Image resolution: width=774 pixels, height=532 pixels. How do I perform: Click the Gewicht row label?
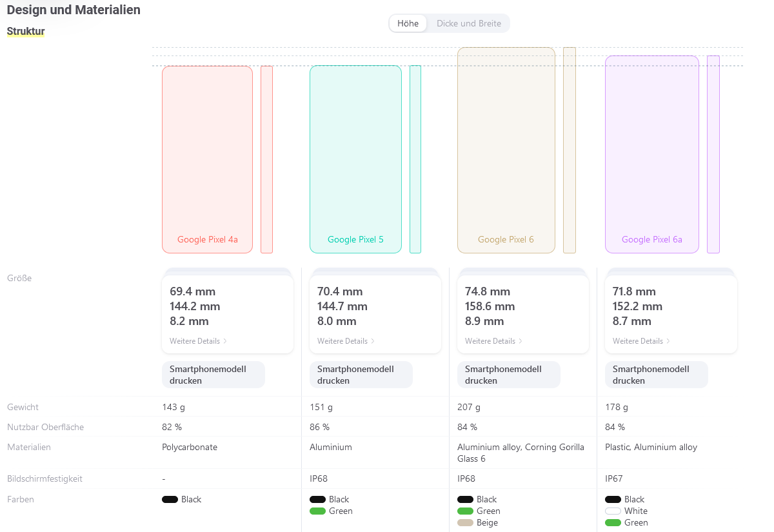[23, 408]
